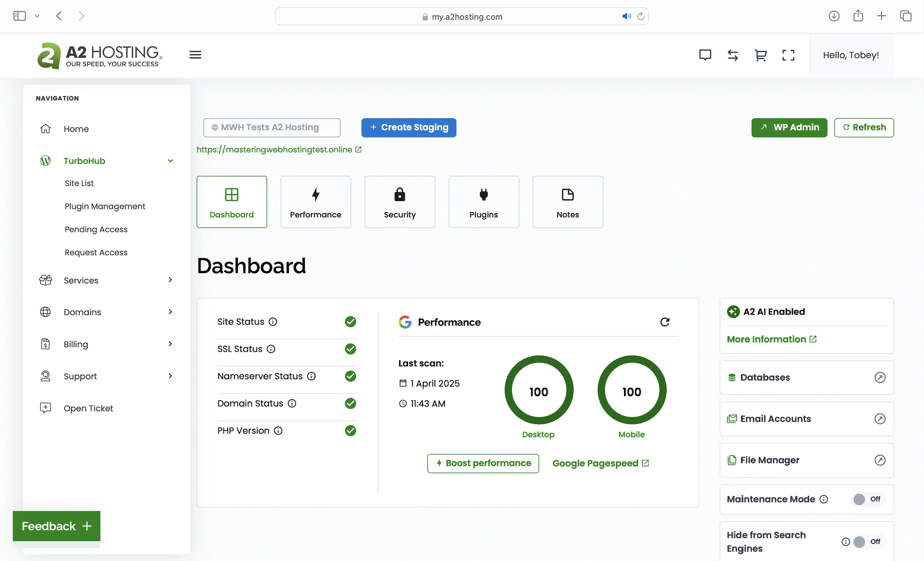Click the transfer arrows icon in header

pos(732,55)
